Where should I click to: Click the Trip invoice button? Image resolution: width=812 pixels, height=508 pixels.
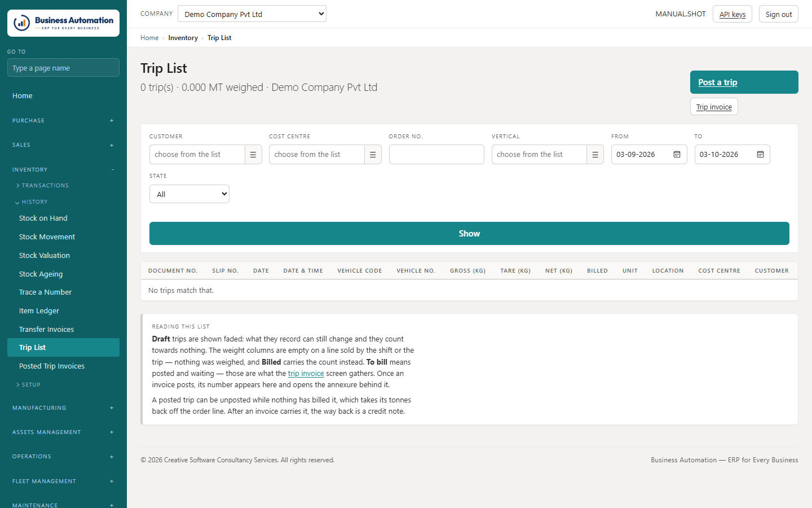[714, 107]
